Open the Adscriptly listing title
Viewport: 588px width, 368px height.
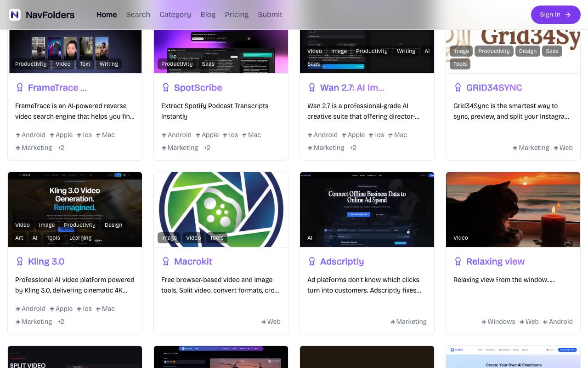tap(342, 261)
